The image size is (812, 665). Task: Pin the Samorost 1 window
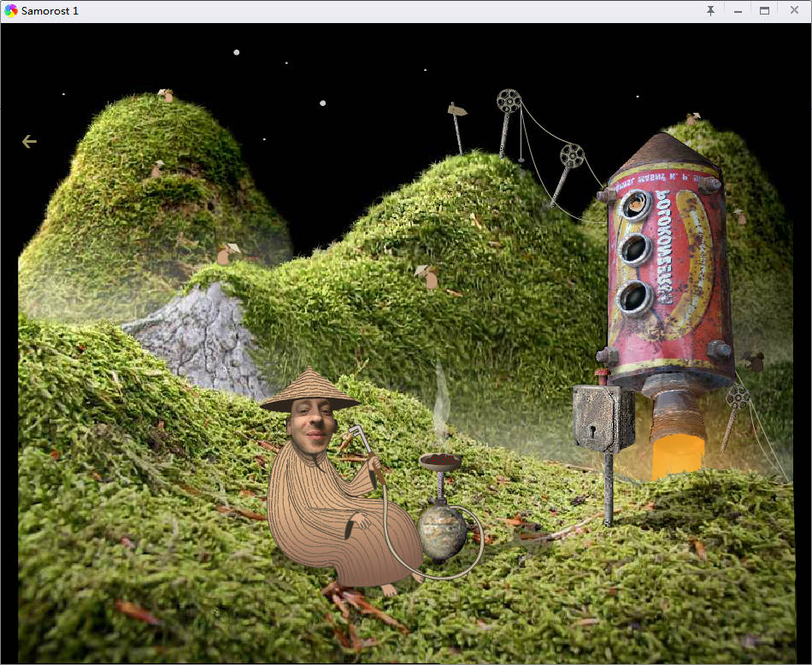coord(710,10)
